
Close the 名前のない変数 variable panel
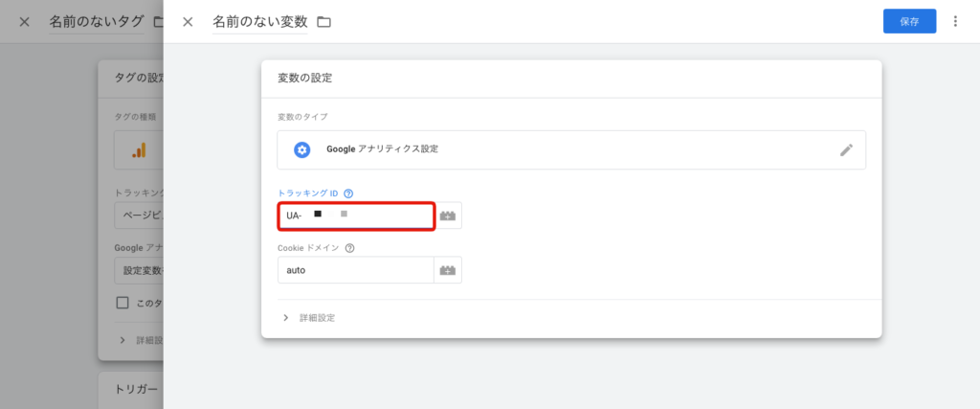[187, 22]
